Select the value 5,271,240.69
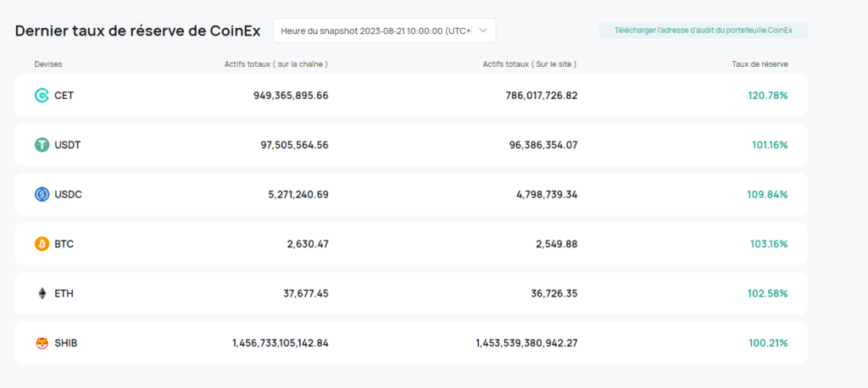The width and height of the screenshot is (868, 388). click(x=298, y=194)
